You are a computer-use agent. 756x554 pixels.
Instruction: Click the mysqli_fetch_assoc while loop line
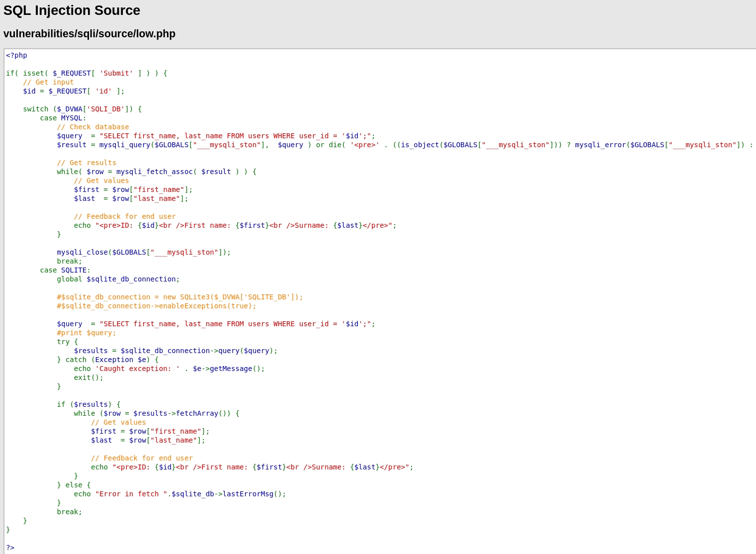157,172
